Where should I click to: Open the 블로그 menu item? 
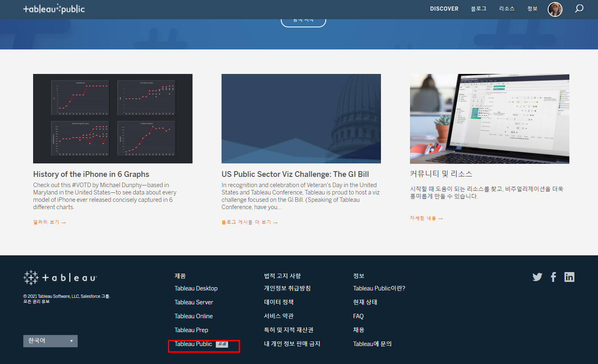pyautogui.click(x=479, y=9)
